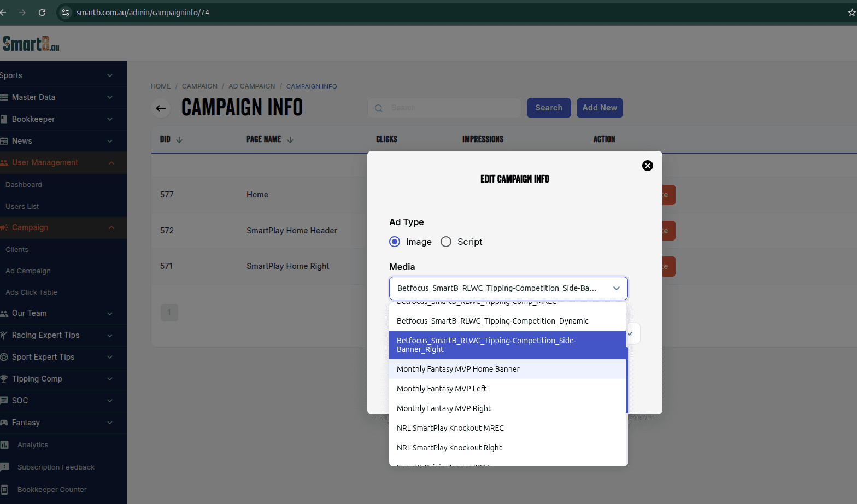
Task: Open Ad Campaign in the sidebar
Action: tap(28, 271)
